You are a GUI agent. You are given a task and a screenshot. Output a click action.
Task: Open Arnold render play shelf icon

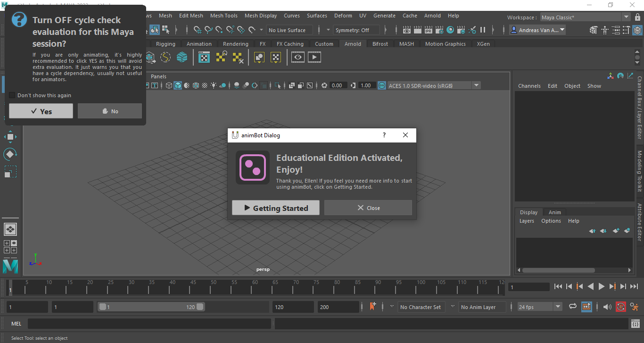point(314,58)
